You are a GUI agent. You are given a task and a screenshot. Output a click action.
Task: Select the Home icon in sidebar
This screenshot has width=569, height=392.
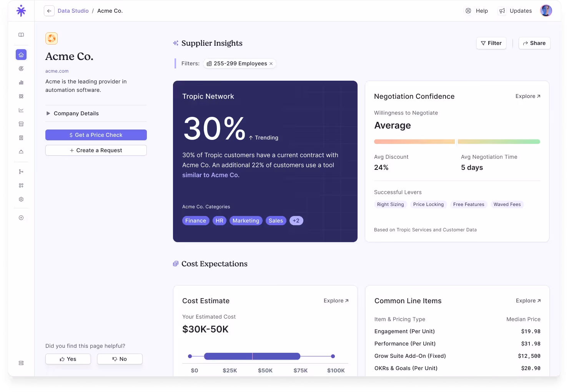(21, 55)
